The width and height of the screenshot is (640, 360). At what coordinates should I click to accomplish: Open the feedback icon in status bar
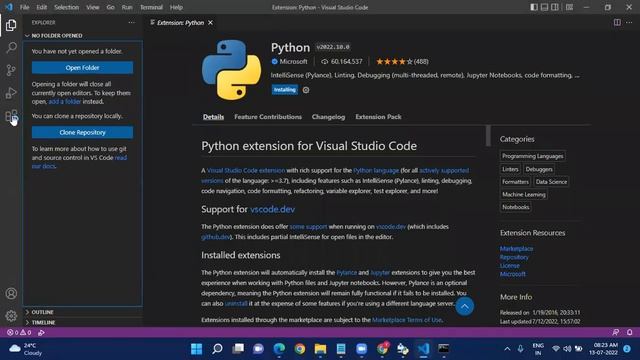point(616,332)
